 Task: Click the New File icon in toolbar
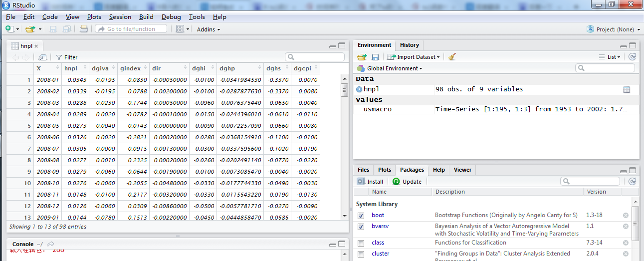[x=9, y=29]
